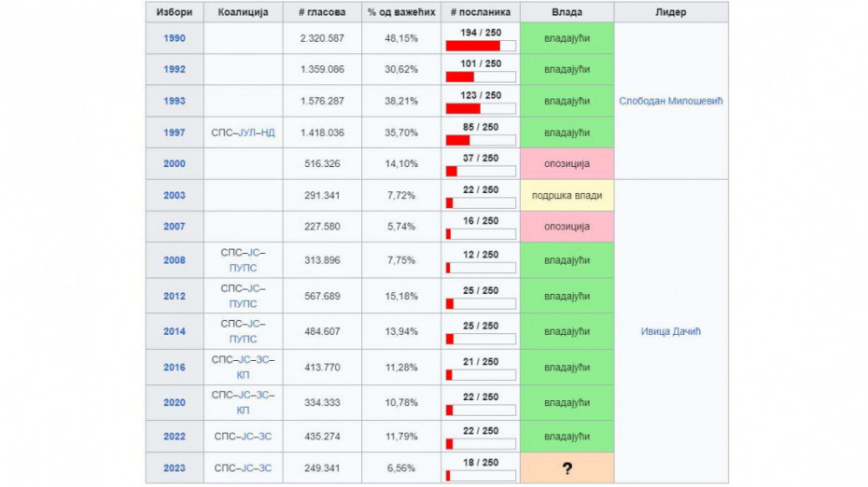This screenshot has width=868, height=487.
Task: Click ПУПС link in the 2008 row
Action: tap(243, 268)
